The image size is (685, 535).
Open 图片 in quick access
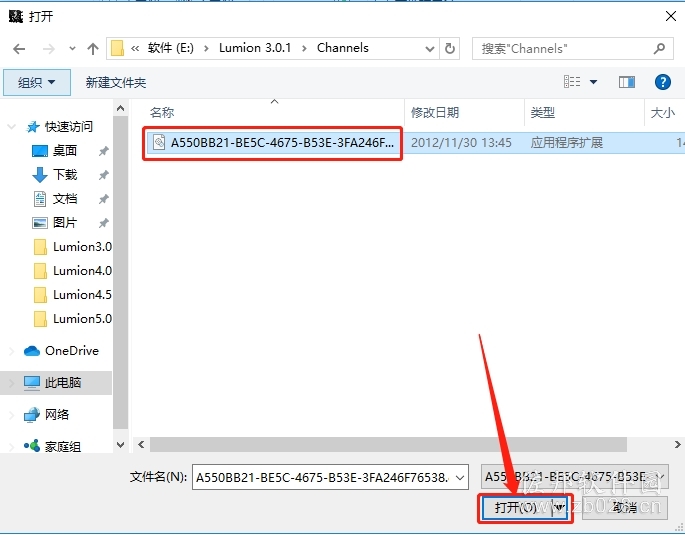click(x=65, y=223)
